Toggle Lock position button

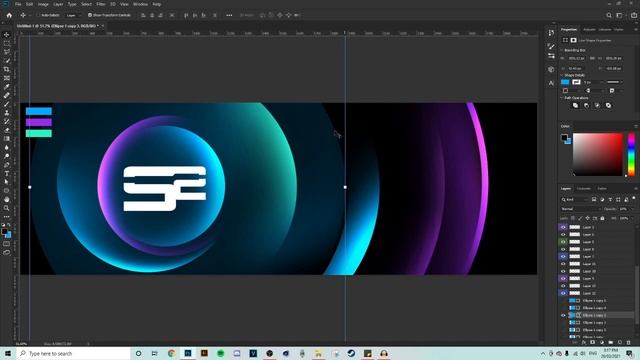[588, 218]
